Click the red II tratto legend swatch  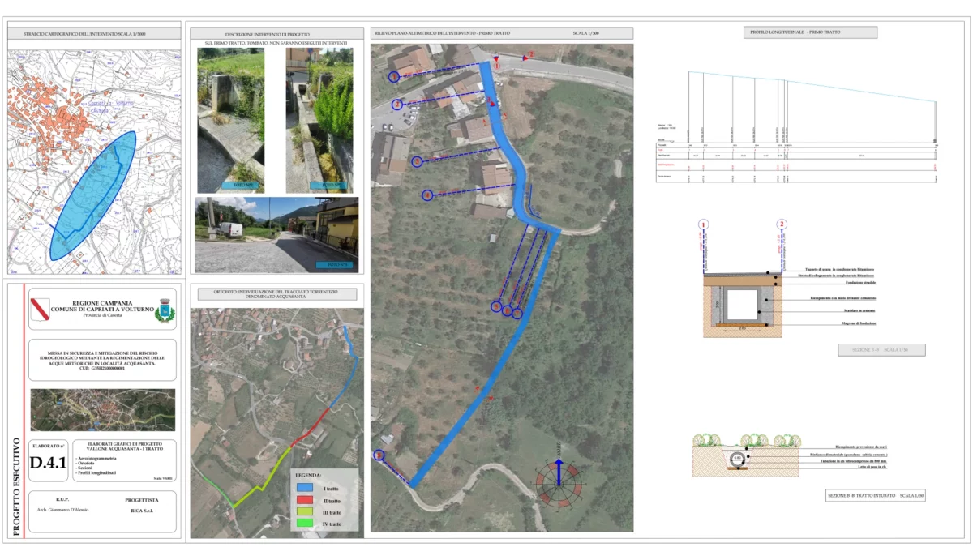click(x=306, y=500)
